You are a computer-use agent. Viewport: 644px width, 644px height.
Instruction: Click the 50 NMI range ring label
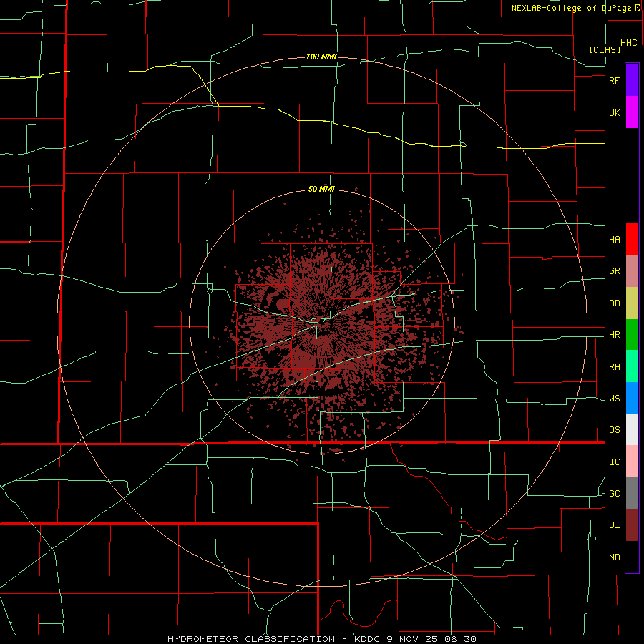pyautogui.click(x=321, y=190)
